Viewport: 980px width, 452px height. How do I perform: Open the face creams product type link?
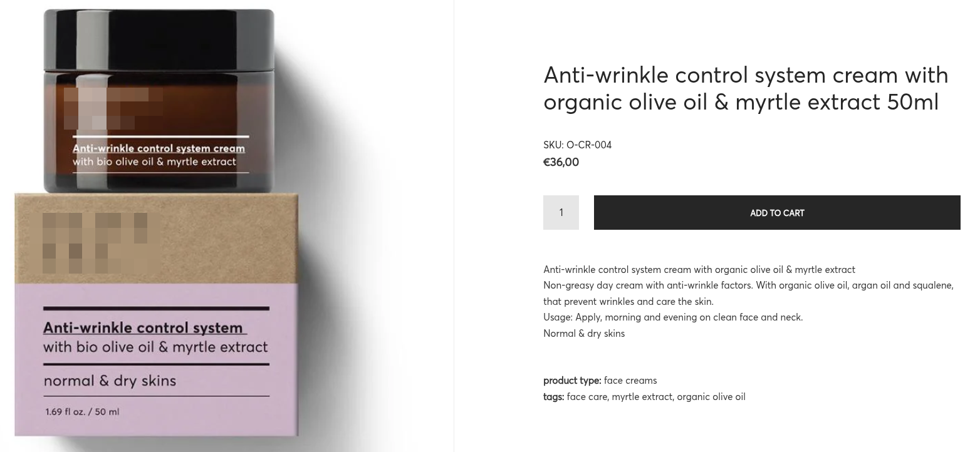pos(630,381)
